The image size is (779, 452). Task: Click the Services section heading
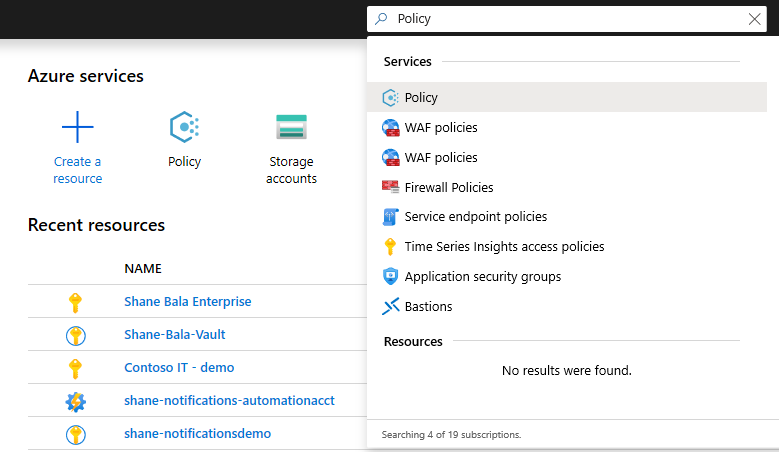[407, 62]
